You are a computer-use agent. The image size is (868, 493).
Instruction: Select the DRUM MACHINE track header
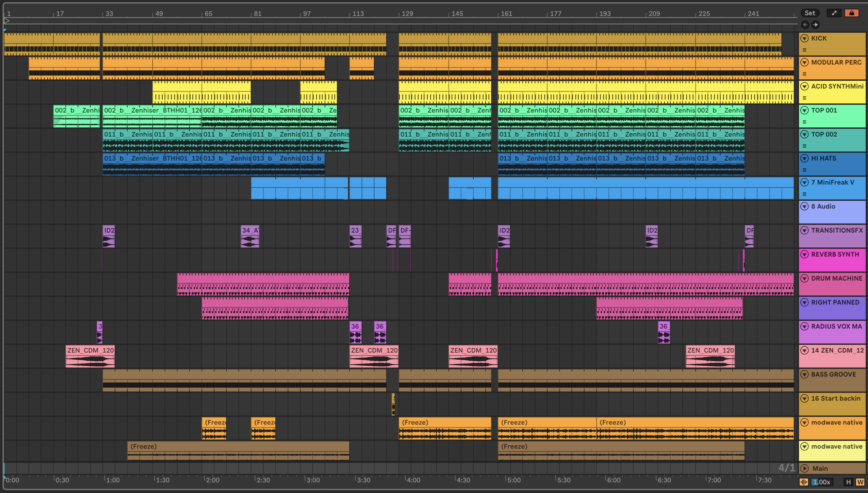pos(837,279)
